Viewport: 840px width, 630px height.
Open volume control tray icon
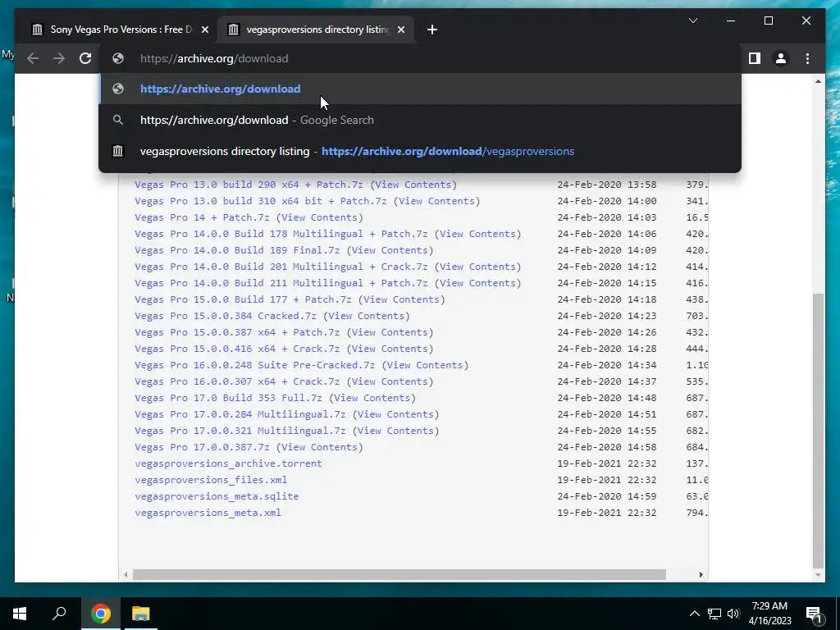click(x=733, y=614)
